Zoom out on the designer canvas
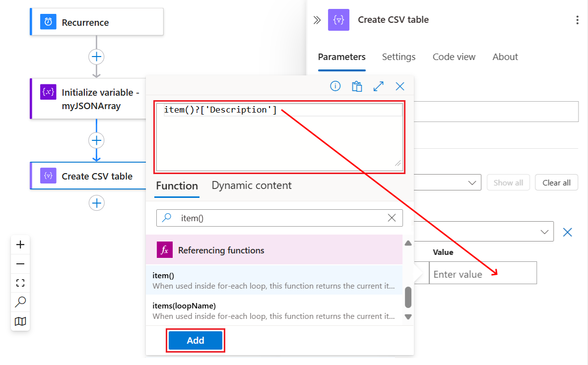 (20, 264)
